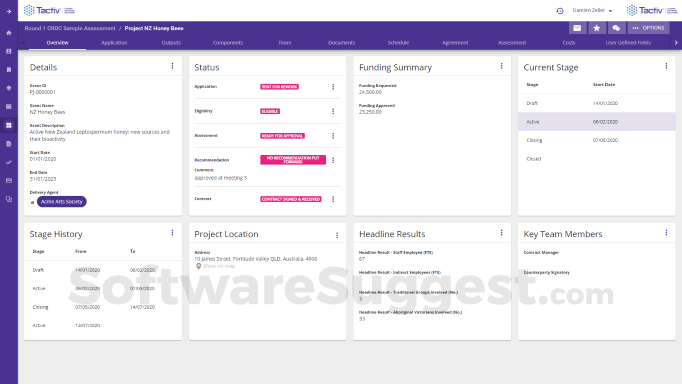Click the address 10 James Street text
Image resolution: width=682 pixels, height=384 pixels.
point(255,259)
